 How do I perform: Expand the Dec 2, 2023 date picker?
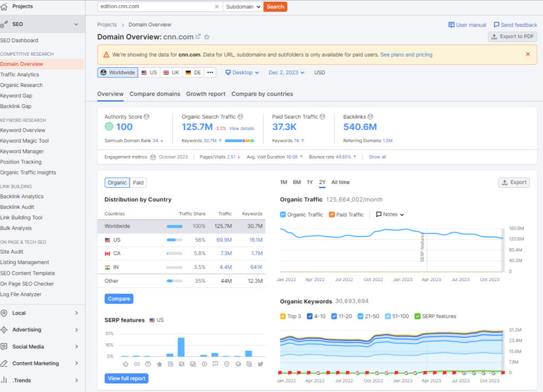pyautogui.click(x=287, y=73)
